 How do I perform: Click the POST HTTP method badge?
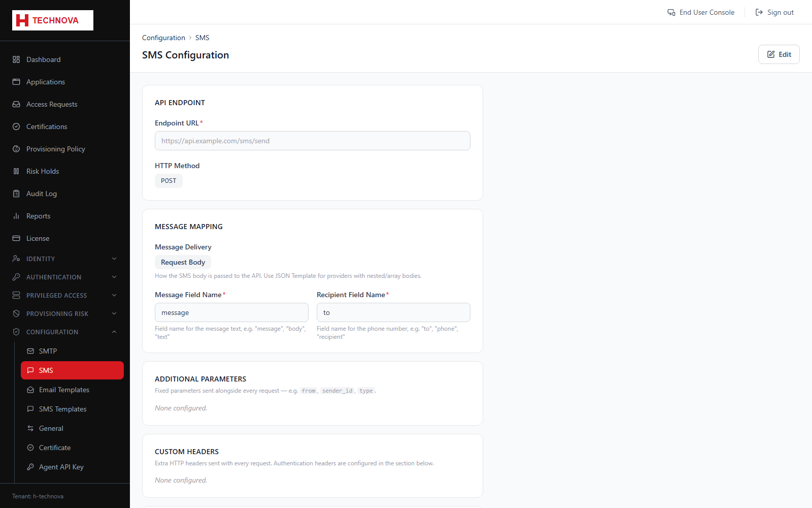click(x=168, y=180)
